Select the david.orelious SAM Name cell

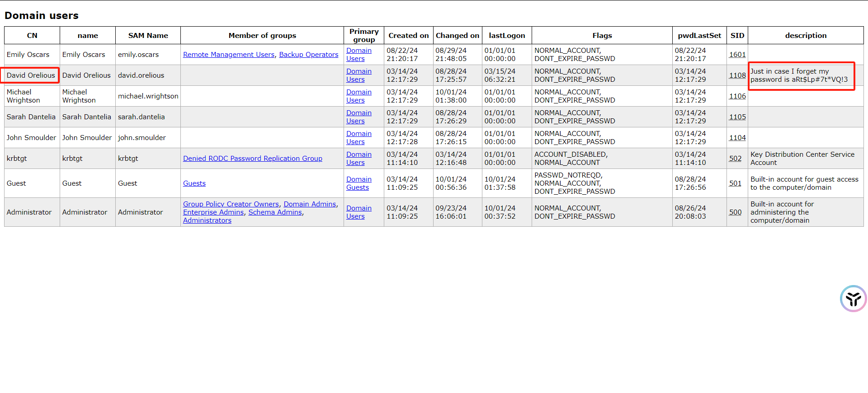(x=141, y=75)
